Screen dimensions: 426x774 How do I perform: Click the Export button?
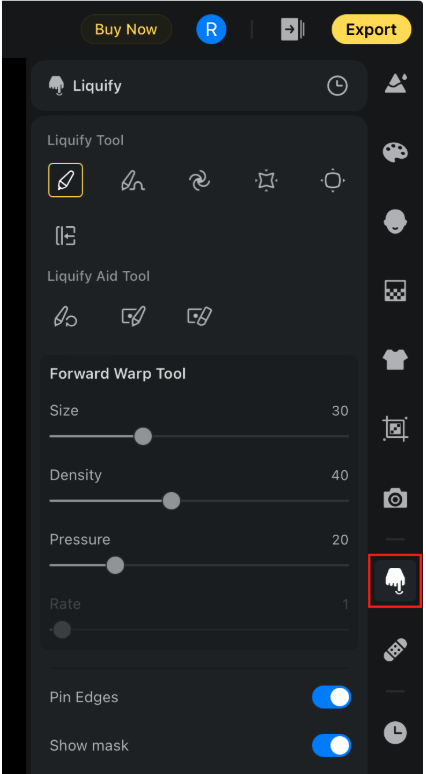(371, 30)
